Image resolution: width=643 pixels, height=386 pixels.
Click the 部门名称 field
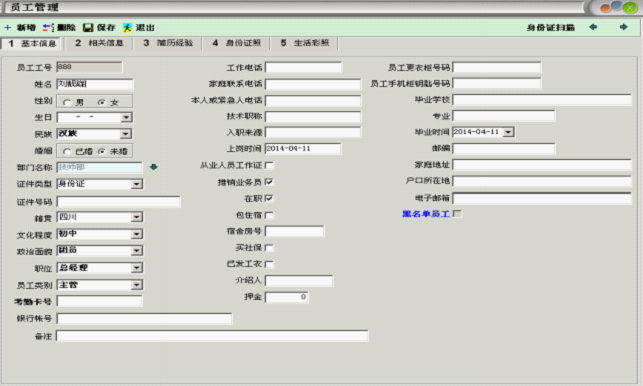(x=99, y=167)
